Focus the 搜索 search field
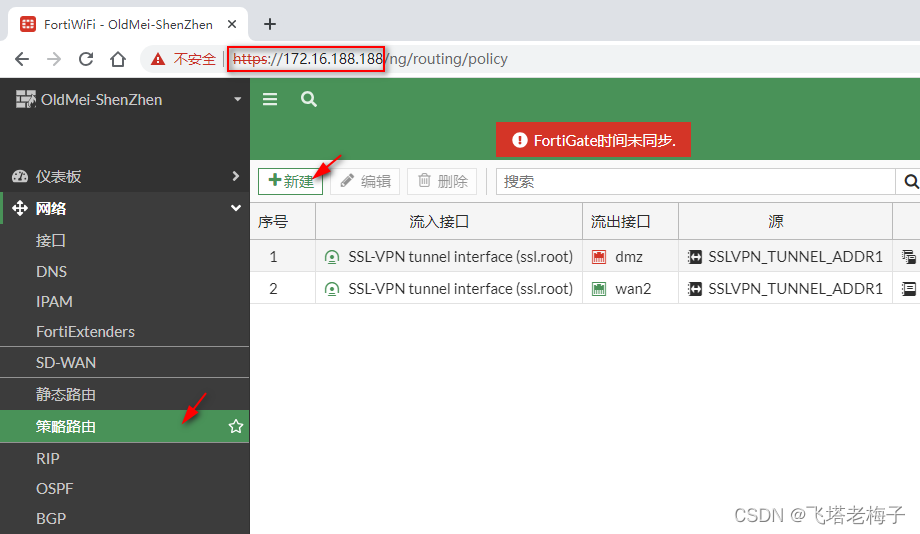Image resolution: width=920 pixels, height=534 pixels. click(695, 181)
